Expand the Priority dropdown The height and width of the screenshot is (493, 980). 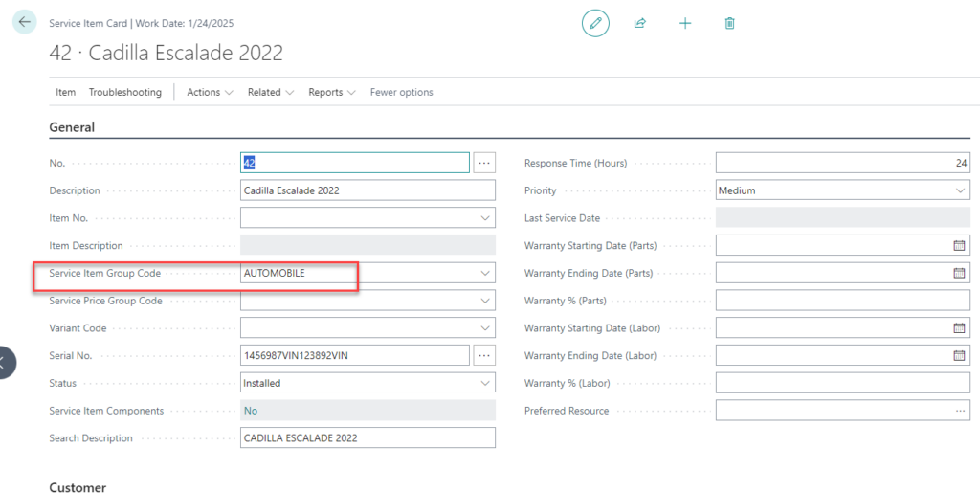pyautogui.click(x=960, y=190)
